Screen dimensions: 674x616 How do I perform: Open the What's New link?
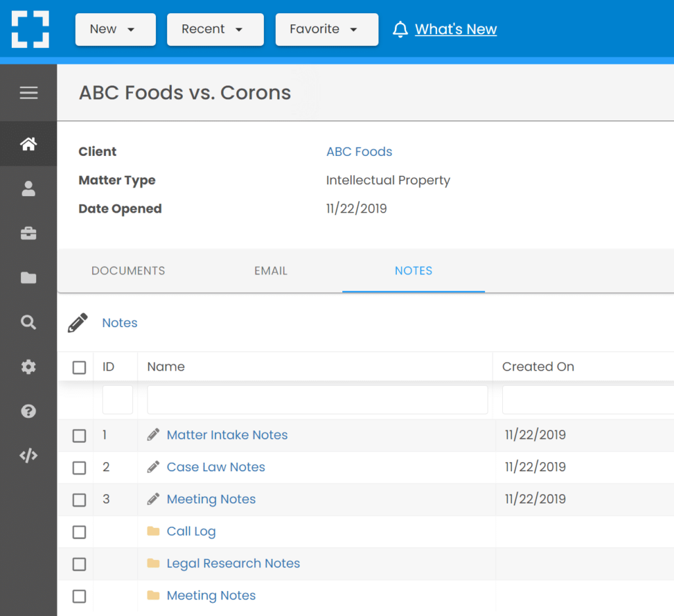coord(455,30)
